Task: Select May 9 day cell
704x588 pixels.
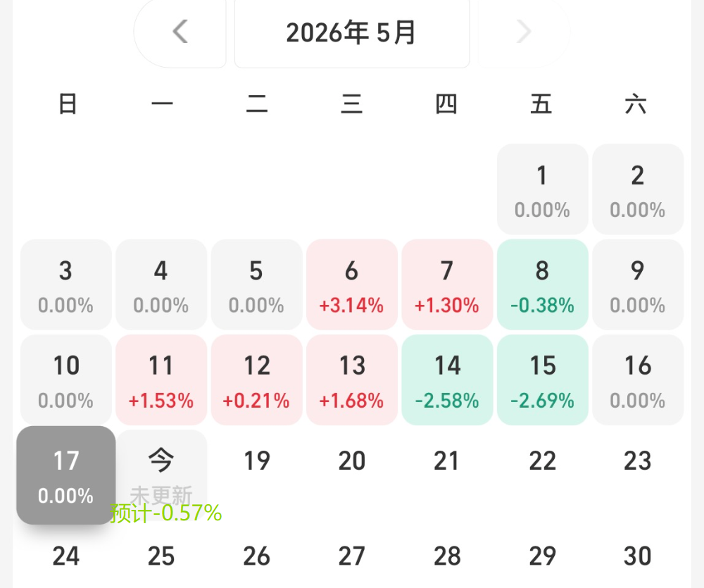Action: [638, 284]
